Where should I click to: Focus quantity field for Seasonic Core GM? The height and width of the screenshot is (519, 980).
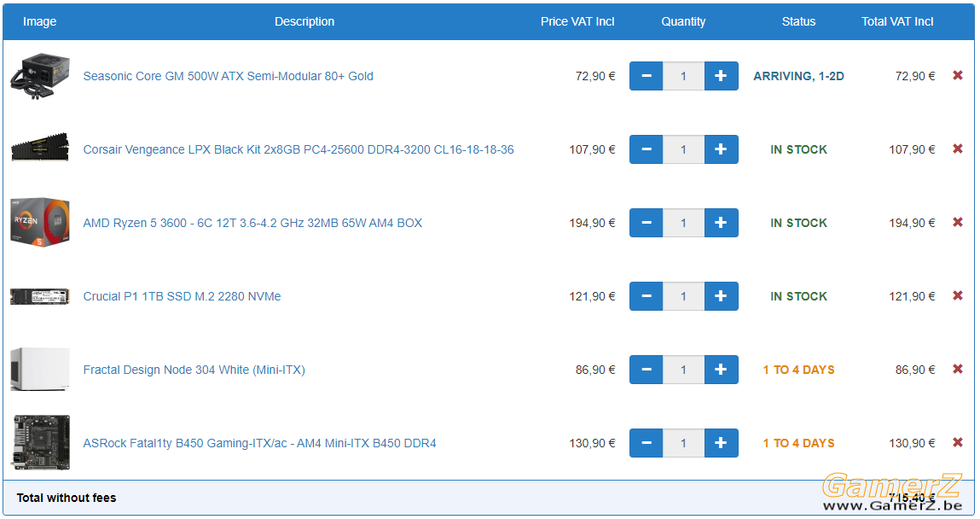pos(684,76)
